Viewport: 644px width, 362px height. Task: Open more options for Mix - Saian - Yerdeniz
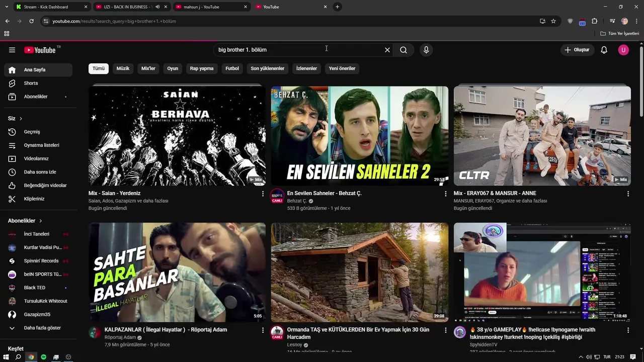pos(263,194)
